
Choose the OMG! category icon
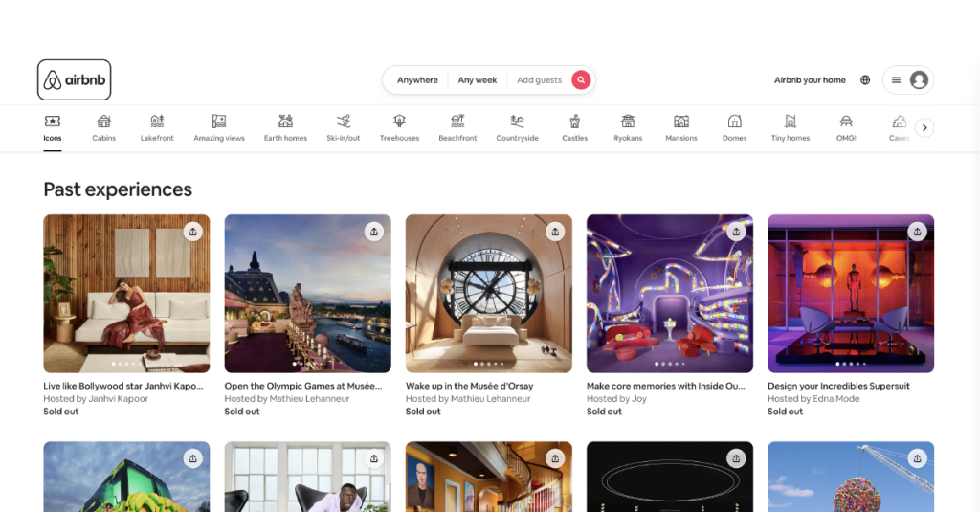846,121
